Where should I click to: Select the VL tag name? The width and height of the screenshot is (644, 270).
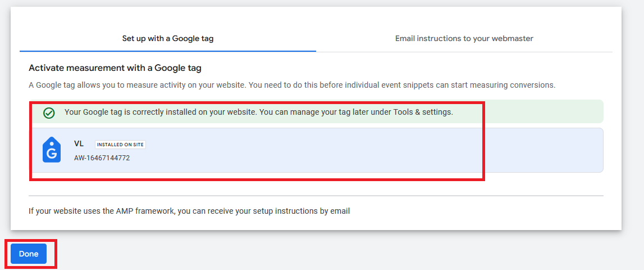coord(79,144)
